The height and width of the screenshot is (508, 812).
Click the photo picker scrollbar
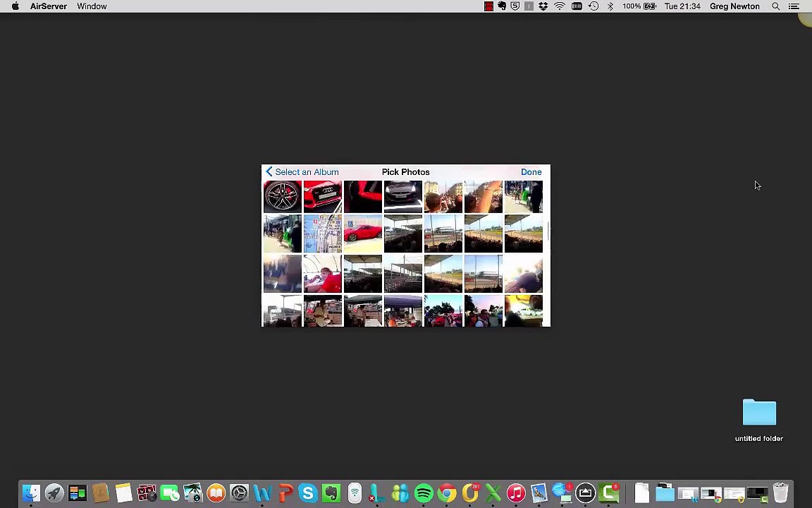click(548, 231)
